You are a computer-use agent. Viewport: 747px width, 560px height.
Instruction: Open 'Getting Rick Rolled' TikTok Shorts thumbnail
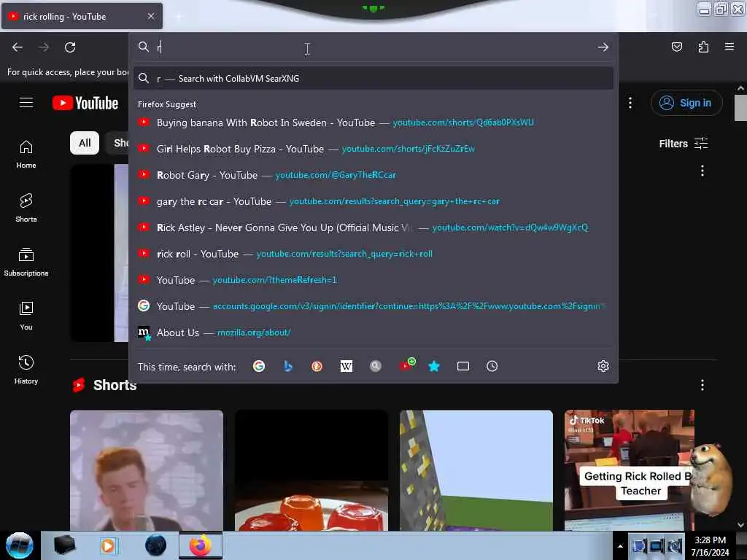pos(630,470)
